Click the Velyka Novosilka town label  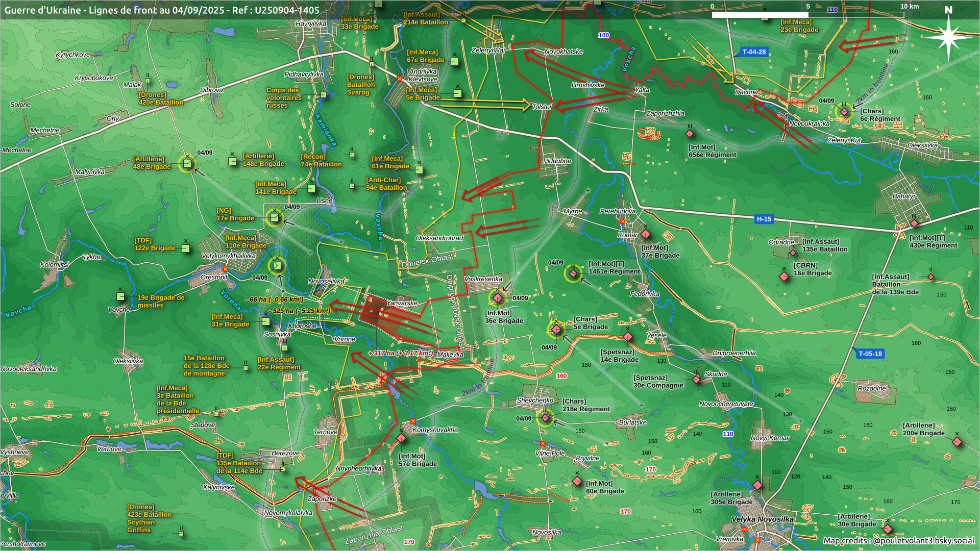pyautogui.click(x=762, y=519)
